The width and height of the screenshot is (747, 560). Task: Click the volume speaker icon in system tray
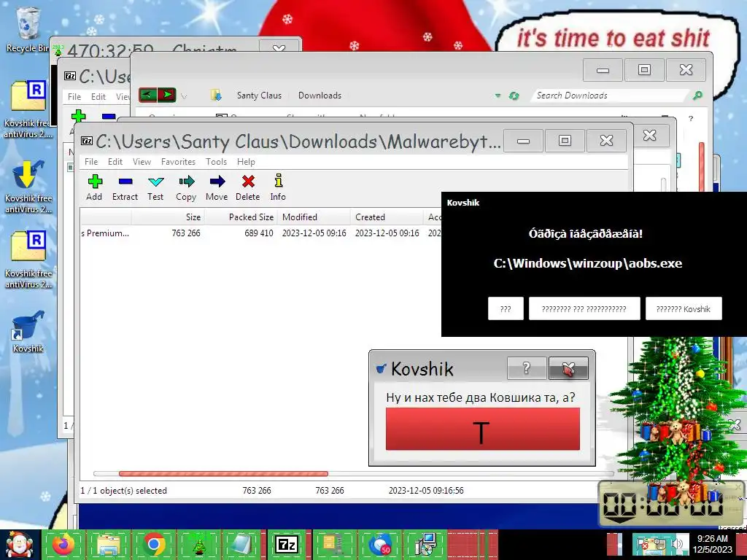[676, 544]
